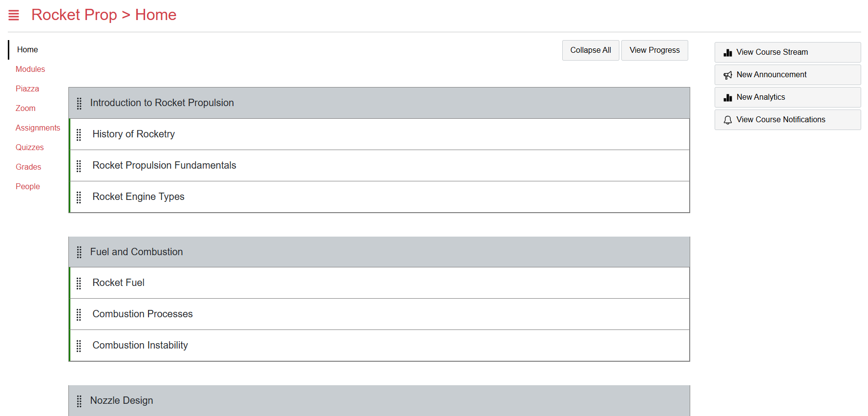
Task: Click drag handle beside Rocket Engine Types
Action: point(79,197)
